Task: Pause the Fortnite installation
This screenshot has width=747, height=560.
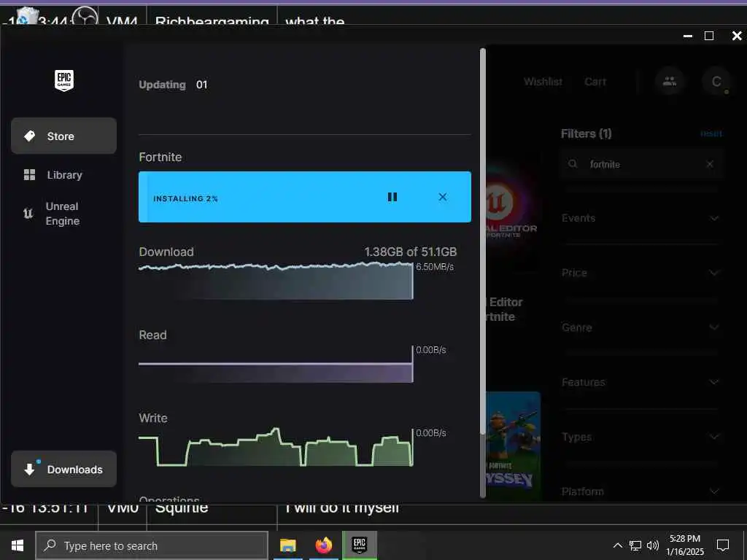Action: tap(392, 197)
